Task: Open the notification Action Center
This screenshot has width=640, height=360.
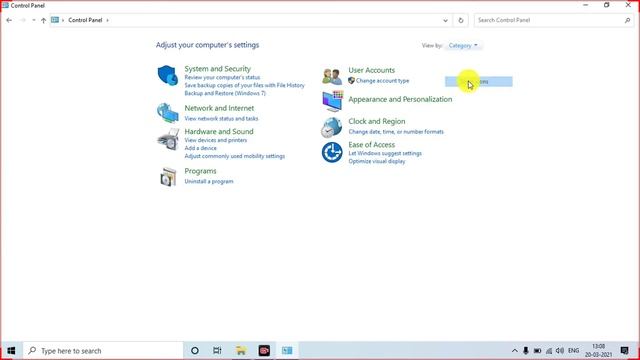Action: click(x=624, y=351)
